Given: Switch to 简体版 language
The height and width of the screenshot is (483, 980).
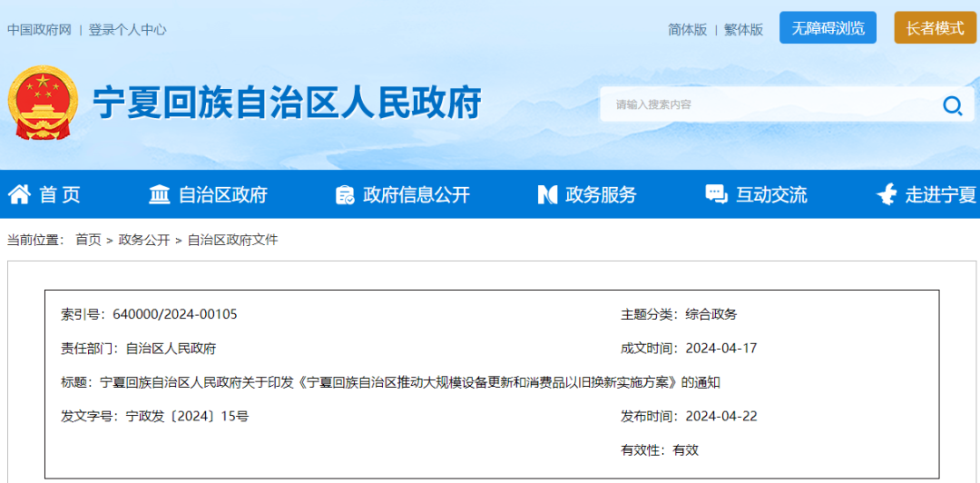Looking at the screenshot, I should click(x=687, y=29).
